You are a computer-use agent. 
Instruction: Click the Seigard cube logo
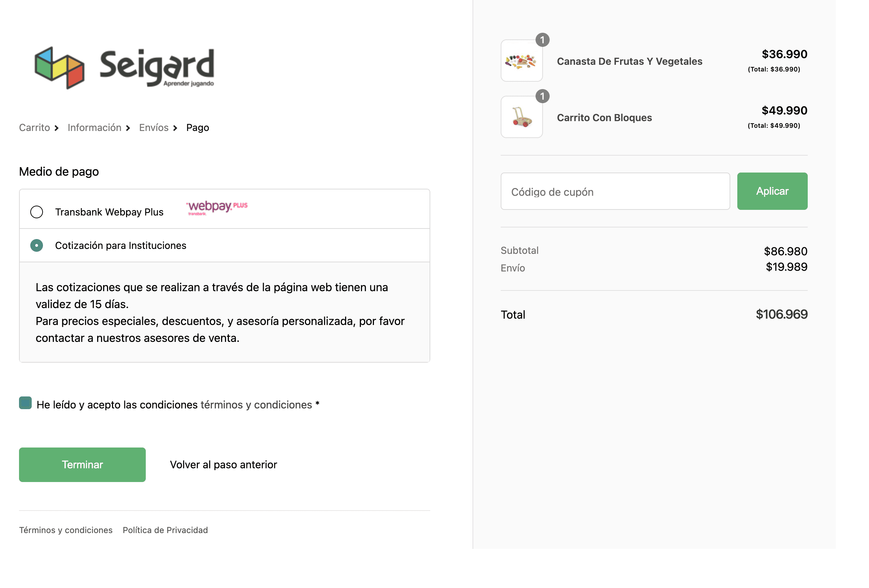[x=60, y=68]
